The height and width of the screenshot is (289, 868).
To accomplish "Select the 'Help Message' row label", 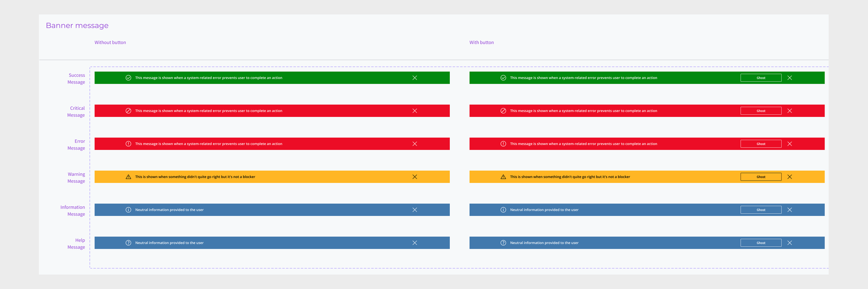I will [x=76, y=243].
